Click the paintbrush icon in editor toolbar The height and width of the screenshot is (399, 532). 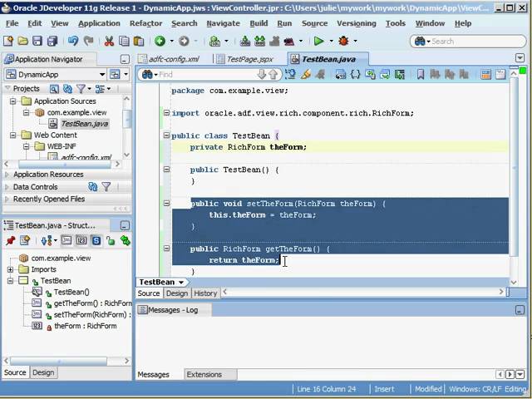[305, 74]
